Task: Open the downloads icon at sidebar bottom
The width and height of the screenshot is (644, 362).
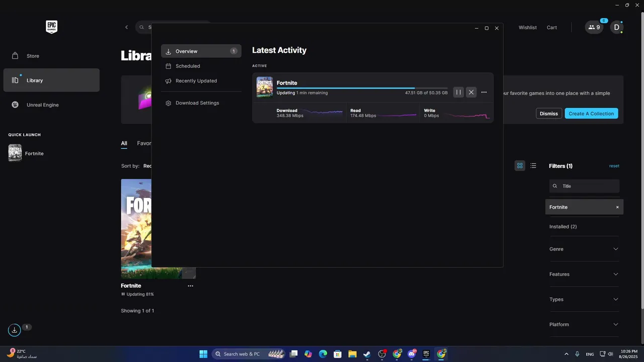Action: tap(14, 330)
